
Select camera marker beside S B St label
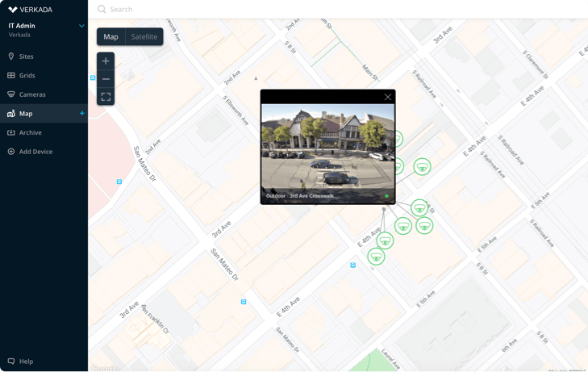pyautogui.click(x=419, y=208)
